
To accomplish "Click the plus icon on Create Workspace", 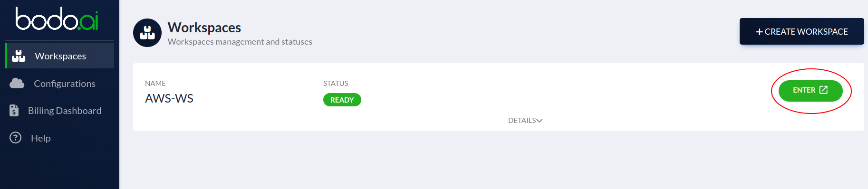I will [x=759, y=32].
